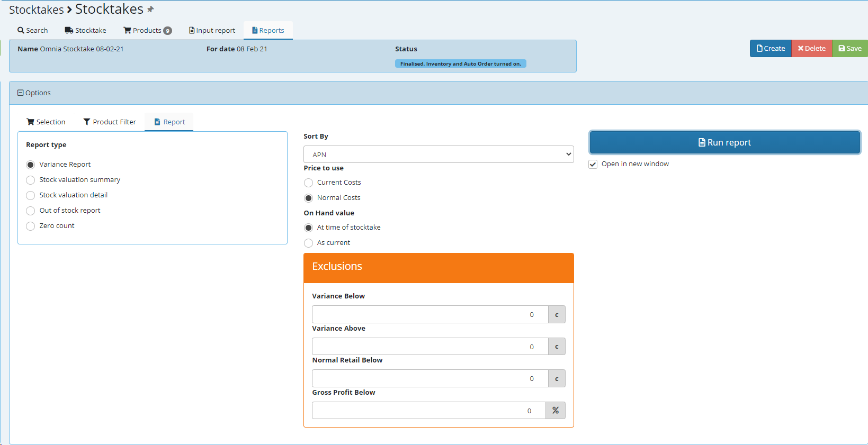Click the green Save button
Viewport: 868px width, 445px height.
coord(849,49)
